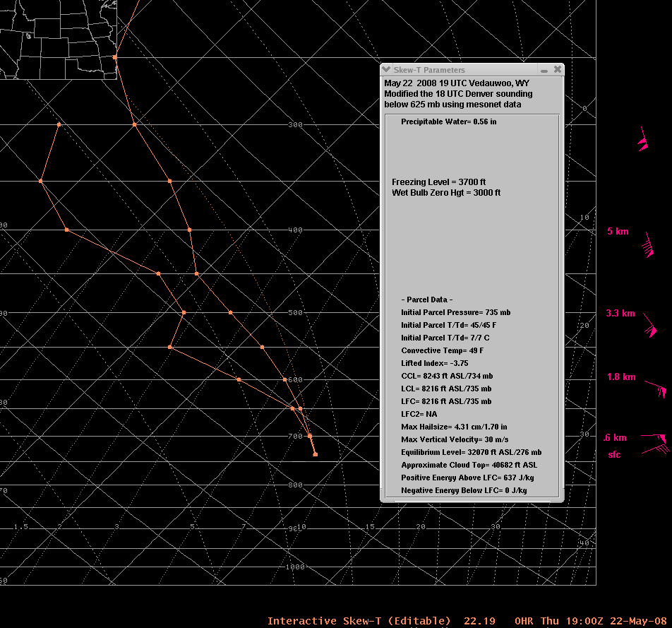Click the 5 km wind barb
Viewport: 672px width, 628px height.
[x=648, y=245]
